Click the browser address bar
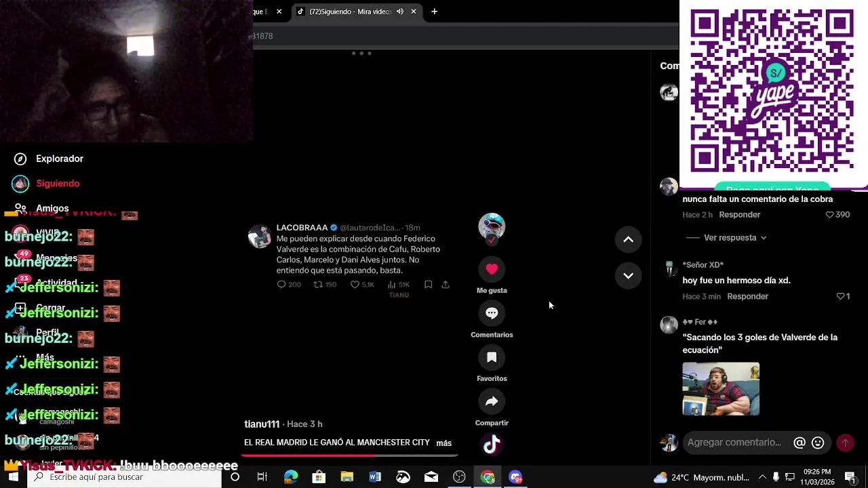Screen dimensions: 868x488 pos(465,36)
